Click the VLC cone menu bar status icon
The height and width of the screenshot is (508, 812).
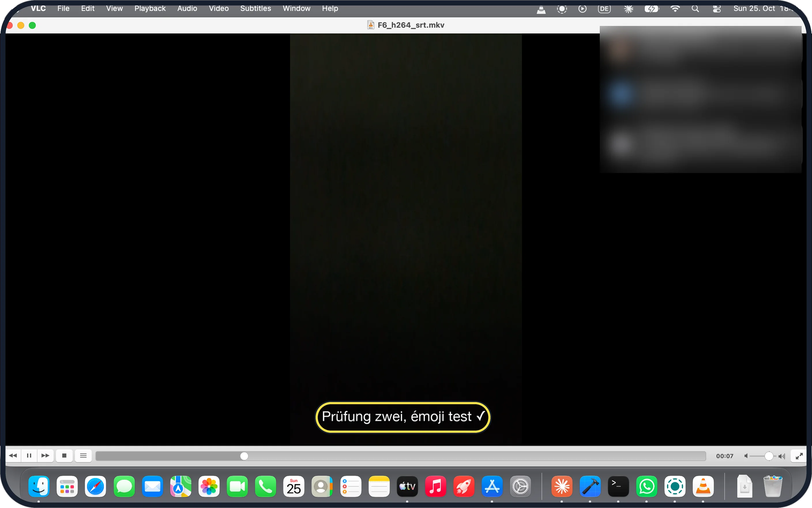click(x=541, y=9)
